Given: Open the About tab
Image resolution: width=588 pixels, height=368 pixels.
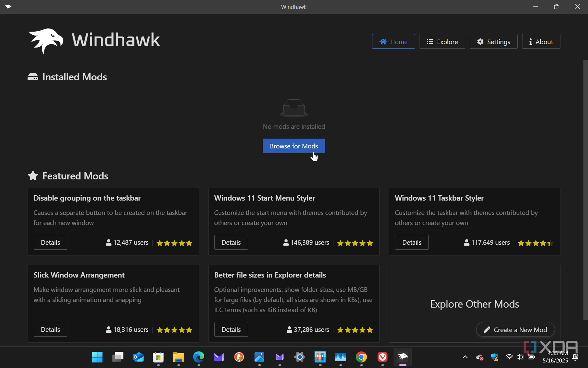Looking at the screenshot, I should click(541, 42).
